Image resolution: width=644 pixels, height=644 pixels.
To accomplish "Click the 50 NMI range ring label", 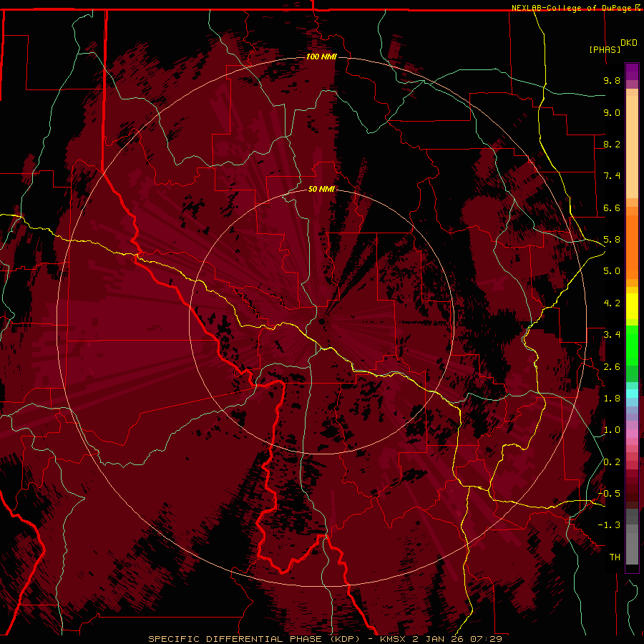I will coord(321,190).
